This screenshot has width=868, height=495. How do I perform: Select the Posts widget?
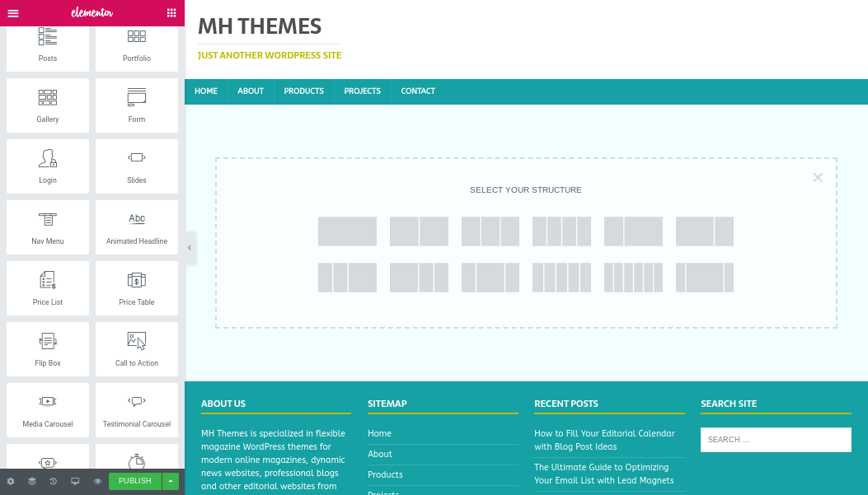point(48,48)
